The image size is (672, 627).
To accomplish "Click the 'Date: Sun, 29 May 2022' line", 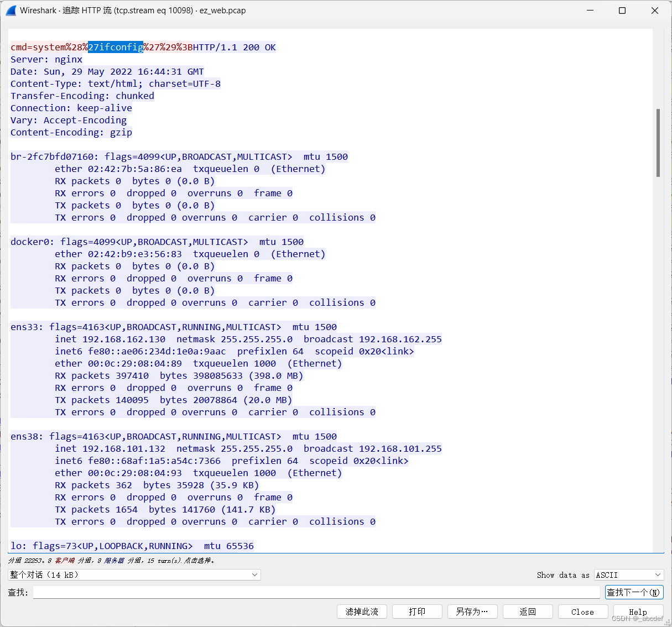I will (107, 71).
